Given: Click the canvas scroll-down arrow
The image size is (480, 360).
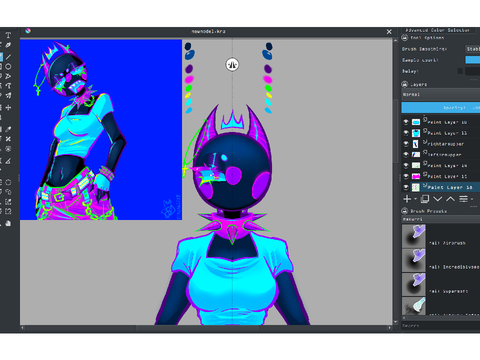Looking at the screenshot, I should 395,322.
